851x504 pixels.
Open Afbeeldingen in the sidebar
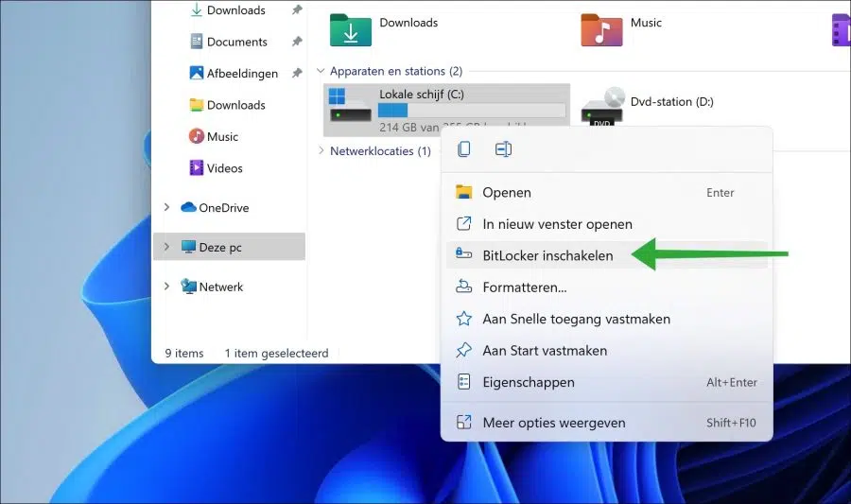[234, 73]
